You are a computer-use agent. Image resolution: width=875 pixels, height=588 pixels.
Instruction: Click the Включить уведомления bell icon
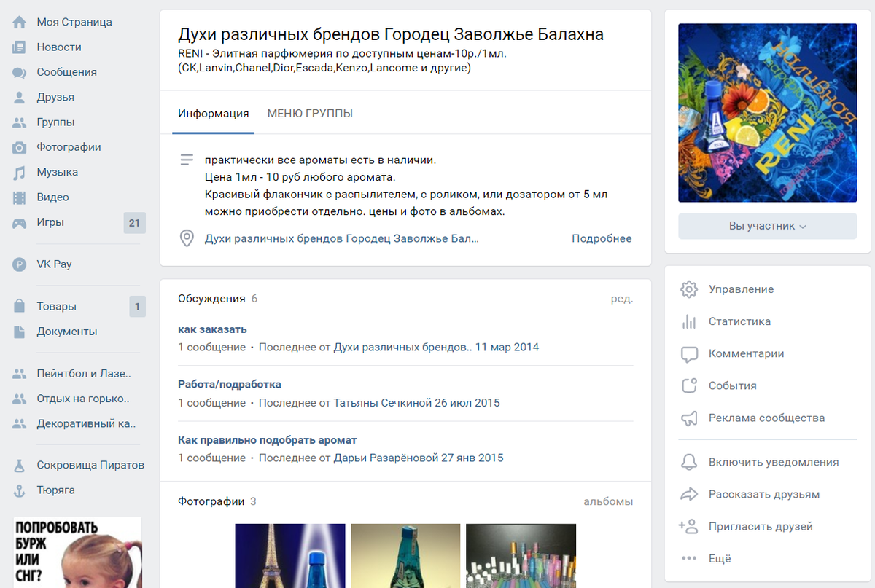tap(688, 462)
